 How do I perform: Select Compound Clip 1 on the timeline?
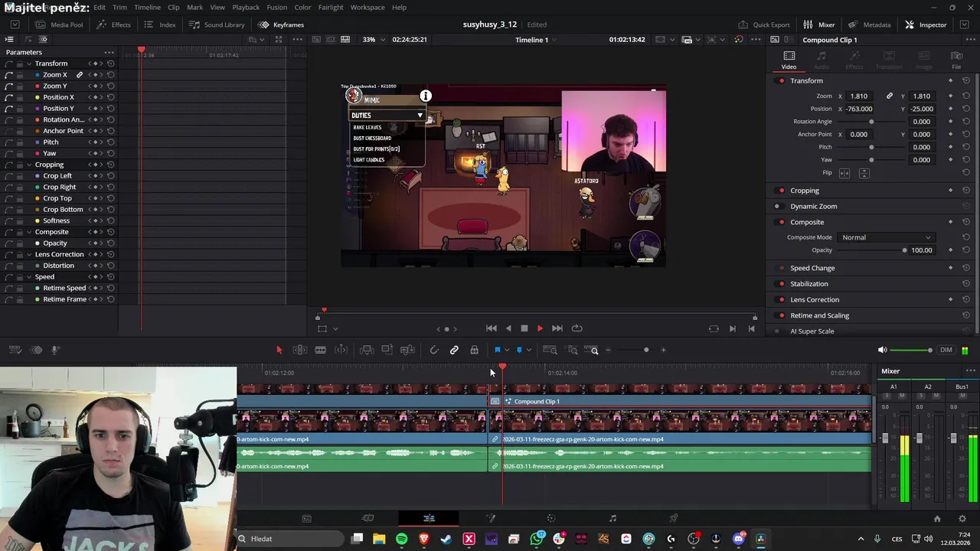681,401
